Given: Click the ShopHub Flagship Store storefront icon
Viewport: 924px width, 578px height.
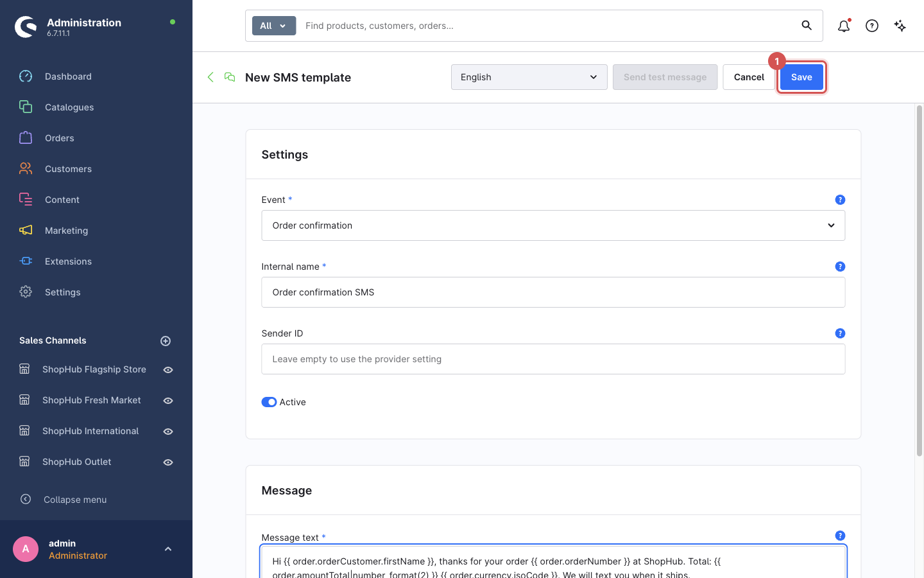Looking at the screenshot, I should pos(24,369).
